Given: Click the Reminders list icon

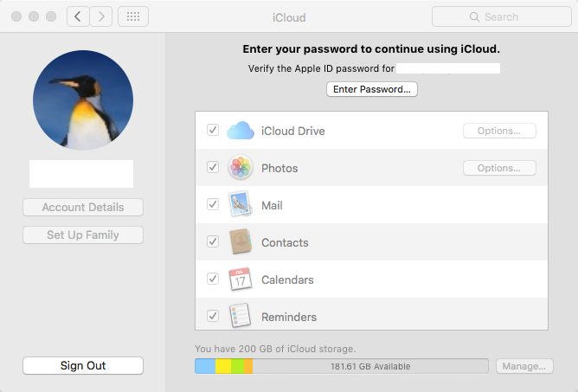Looking at the screenshot, I should [241, 316].
